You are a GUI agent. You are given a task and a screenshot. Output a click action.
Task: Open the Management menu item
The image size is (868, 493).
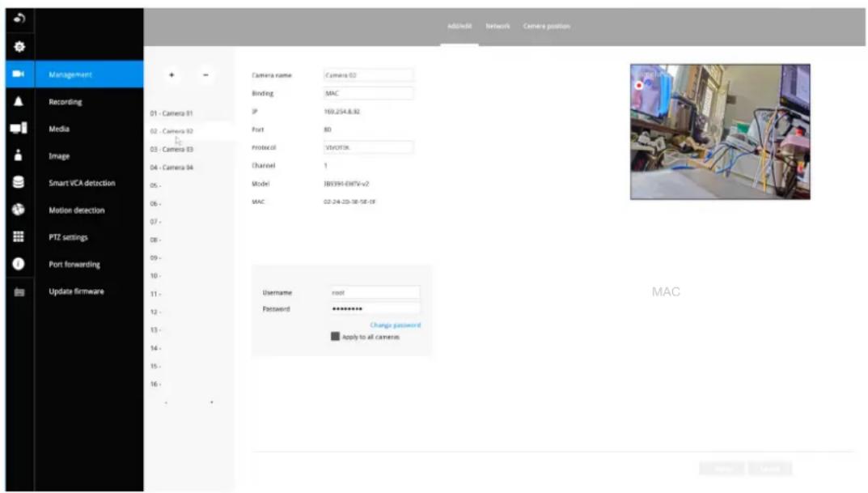click(89, 74)
